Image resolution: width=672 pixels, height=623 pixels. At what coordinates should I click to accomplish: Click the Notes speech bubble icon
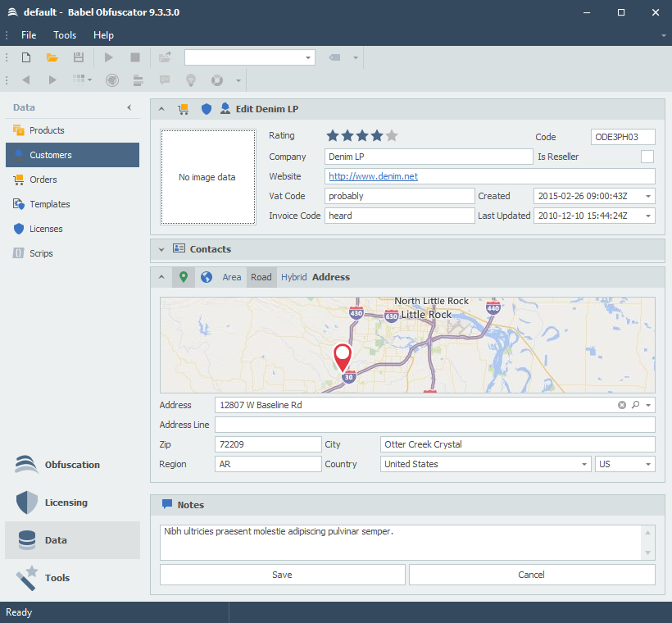point(167,504)
